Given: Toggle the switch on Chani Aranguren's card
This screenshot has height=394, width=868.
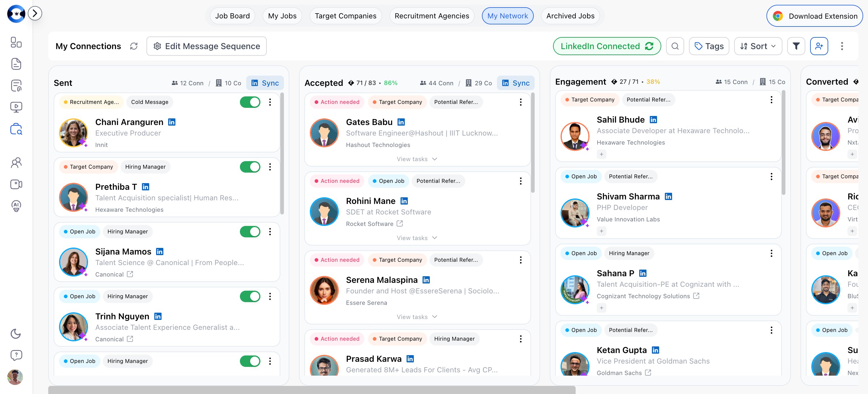Looking at the screenshot, I should 250,102.
